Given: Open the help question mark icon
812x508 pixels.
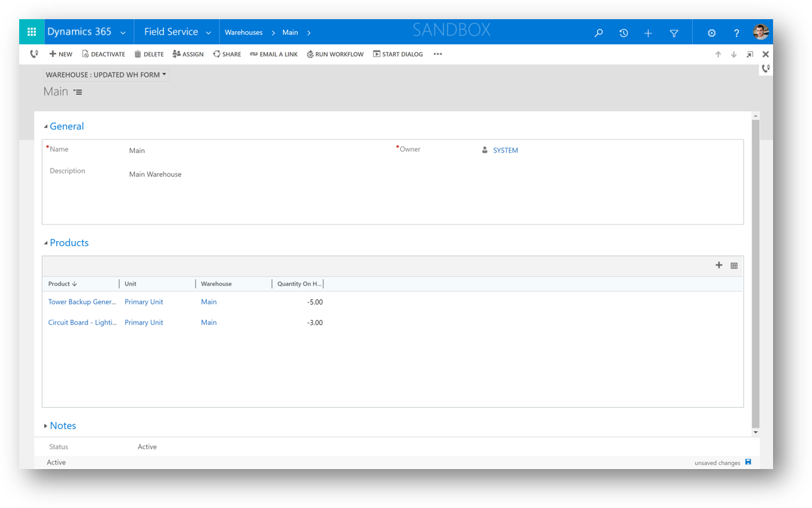Looking at the screenshot, I should (736, 33).
